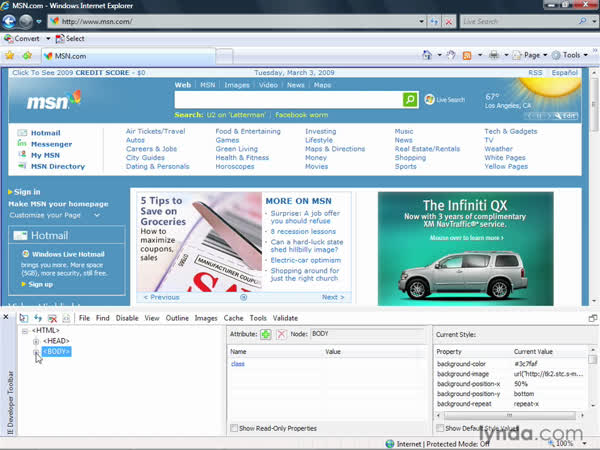Image resolution: width=600 pixels, height=450 pixels.
Task: Expand the HEAD node in DOM tree
Action: click(36, 341)
